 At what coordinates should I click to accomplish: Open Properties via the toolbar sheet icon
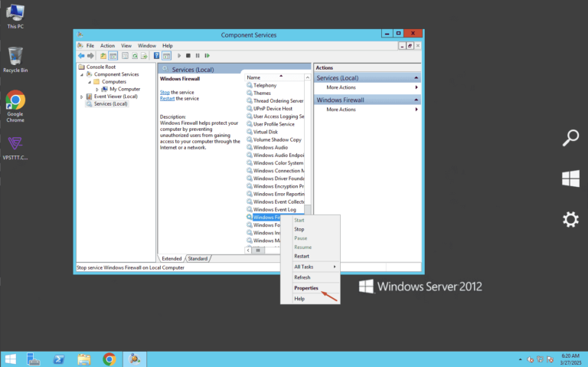125,55
